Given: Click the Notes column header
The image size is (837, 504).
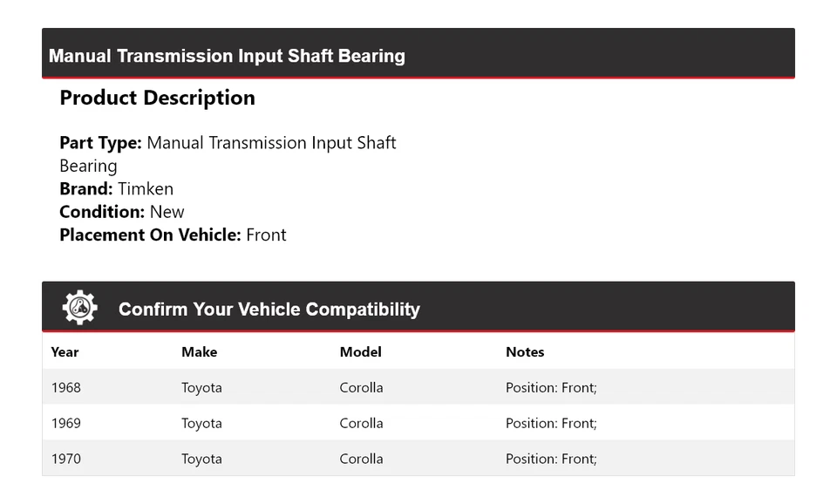Looking at the screenshot, I should tap(524, 352).
